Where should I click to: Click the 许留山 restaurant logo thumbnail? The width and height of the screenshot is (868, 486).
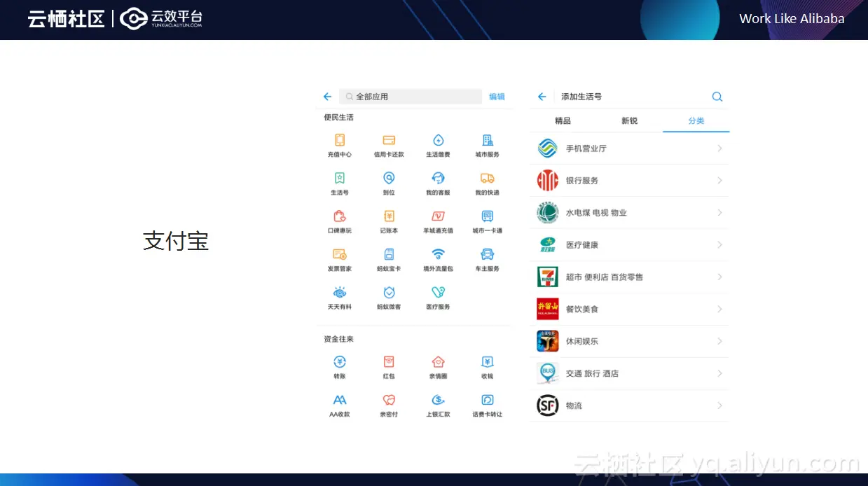(x=547, y=309)
